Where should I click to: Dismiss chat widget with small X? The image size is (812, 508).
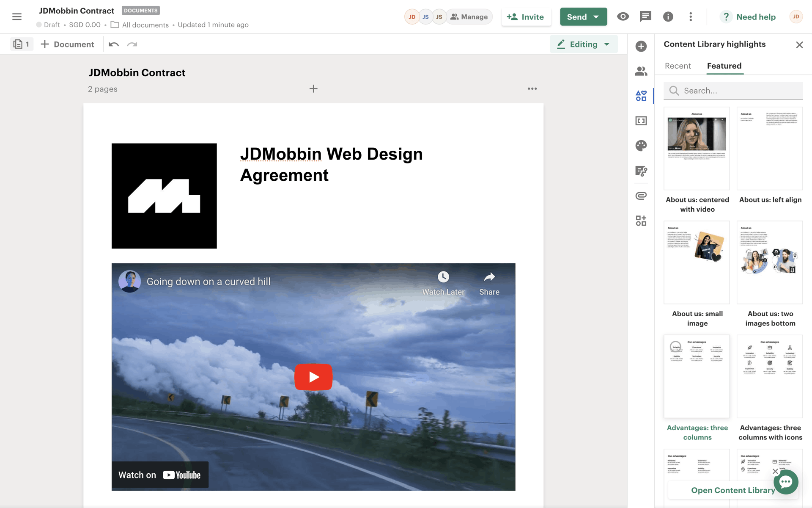[x=775, y=471]
